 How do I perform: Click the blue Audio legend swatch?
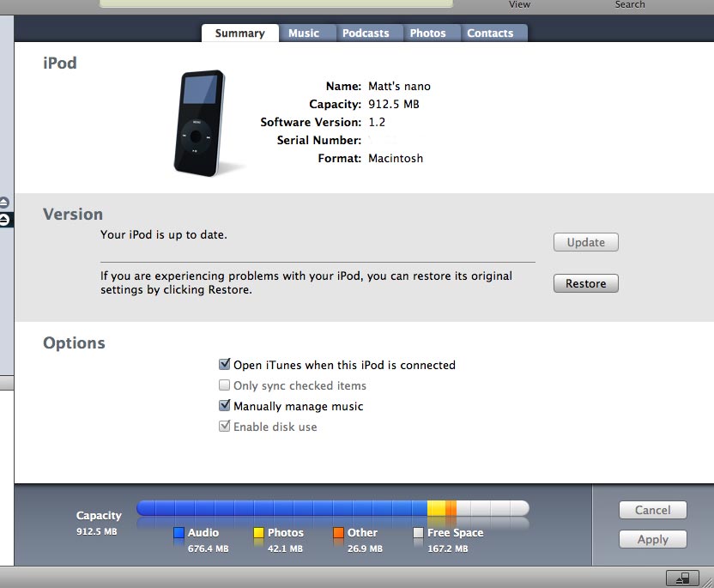click(179, 532)
